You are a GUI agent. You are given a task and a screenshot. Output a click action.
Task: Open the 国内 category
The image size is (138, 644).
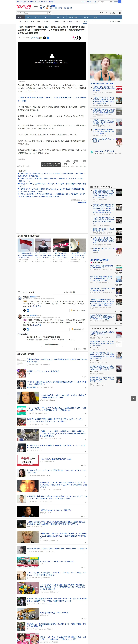(x=26, y=21)
